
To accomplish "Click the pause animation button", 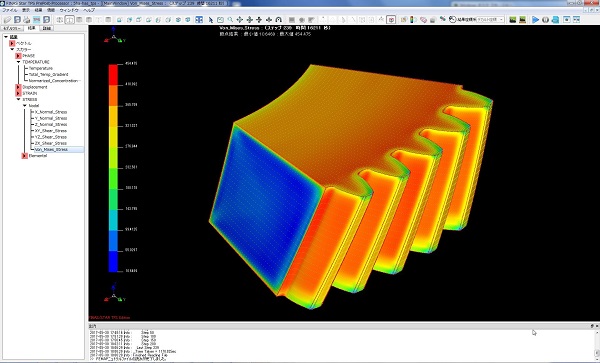I will tap(545, 20).
